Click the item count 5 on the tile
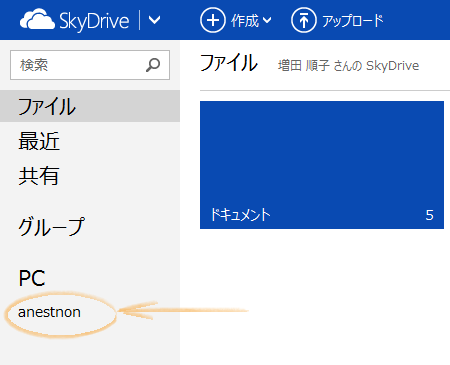The height and width of the screenshot is (365, 450). pyautogui.click(x=429, y=215)
